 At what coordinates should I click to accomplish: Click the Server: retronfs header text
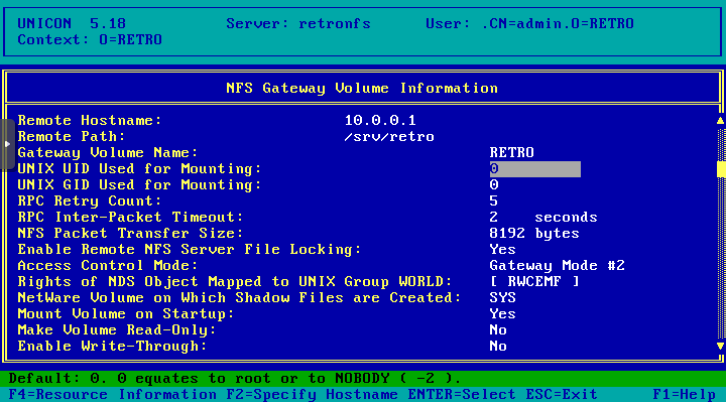click(299, 24)
